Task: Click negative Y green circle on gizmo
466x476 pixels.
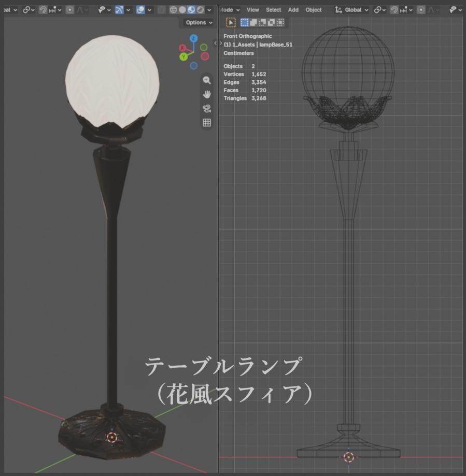Action: coord(204,47)
